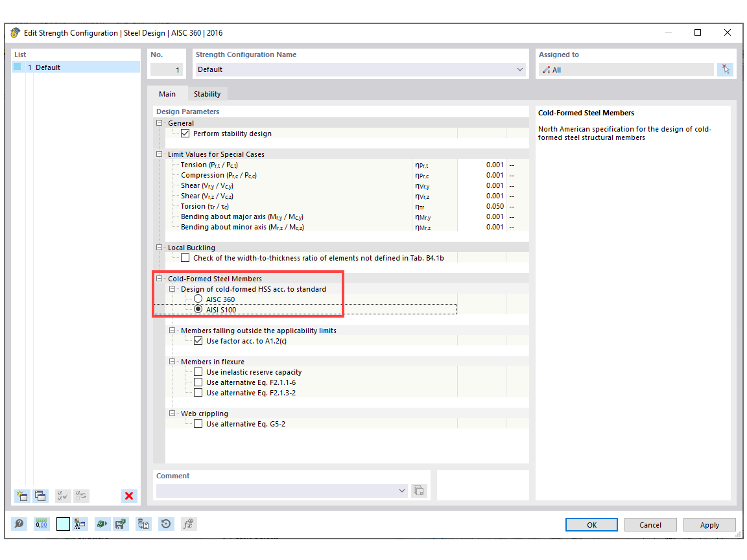Collapse the Web crippling group
Viewport: 747px width, 560px height.
point(172,414)
